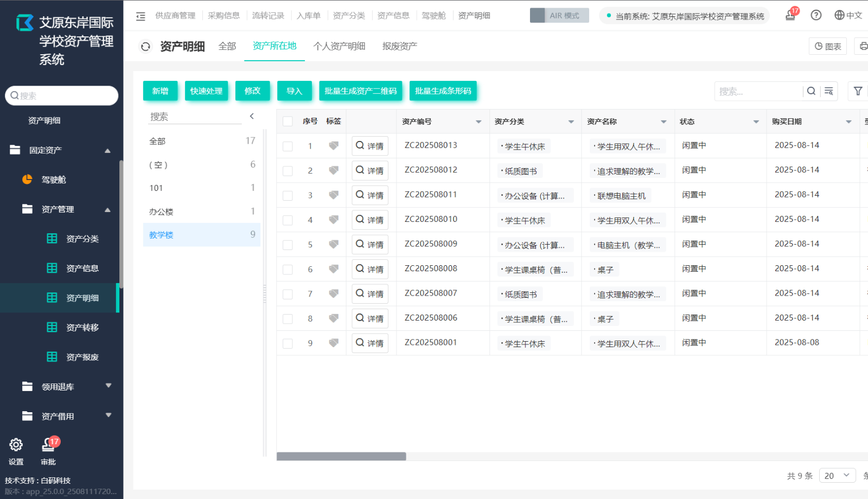Click the search magnifier icon in table toolbar
This screenshot has height=499, width=868.
[811, 91]
